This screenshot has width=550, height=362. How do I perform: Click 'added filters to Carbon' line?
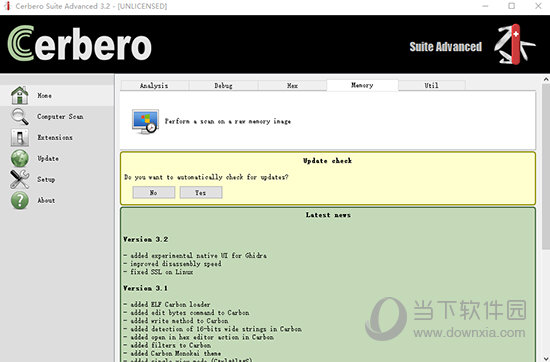[167, 345]
